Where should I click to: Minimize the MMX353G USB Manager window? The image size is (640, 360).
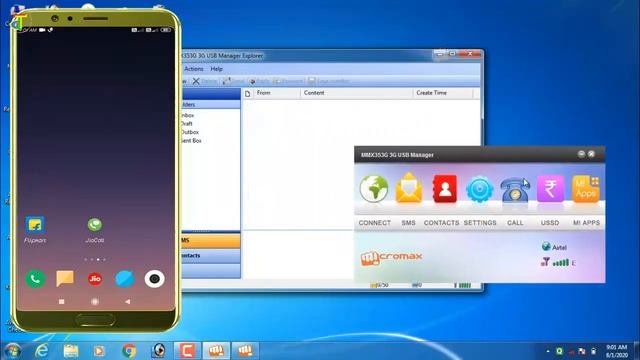[581, 154]
